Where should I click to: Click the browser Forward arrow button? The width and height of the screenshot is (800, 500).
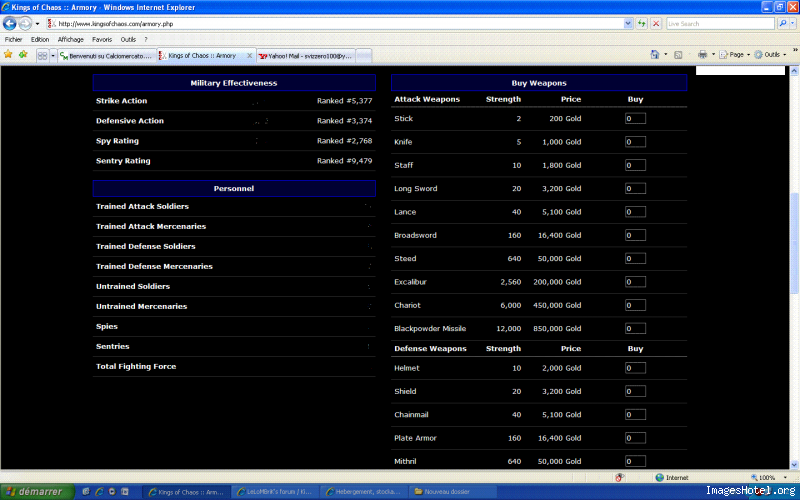25,23
